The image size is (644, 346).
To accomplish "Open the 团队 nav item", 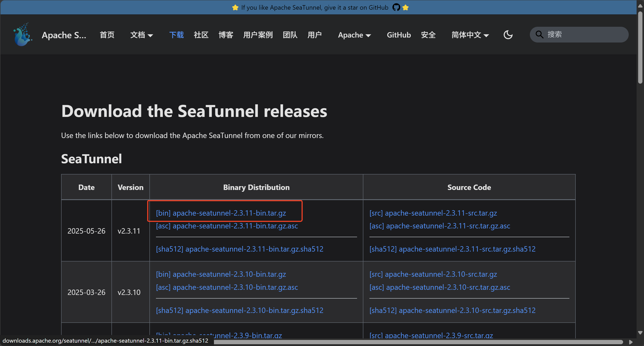I will pyautogui.click(x=290, y=35).
